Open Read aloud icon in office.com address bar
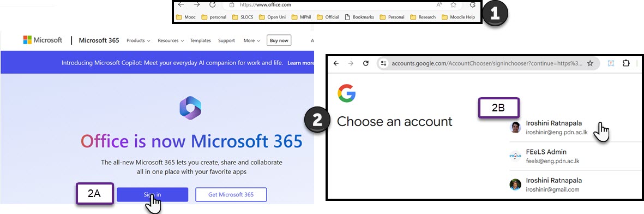The height and width of the screenshot is (214, 644). point(439,5)
